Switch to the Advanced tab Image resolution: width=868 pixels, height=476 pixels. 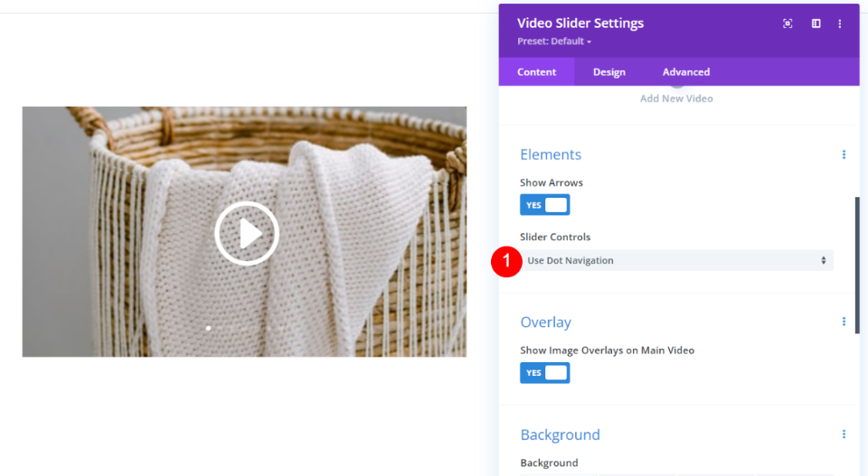point(685,72)
